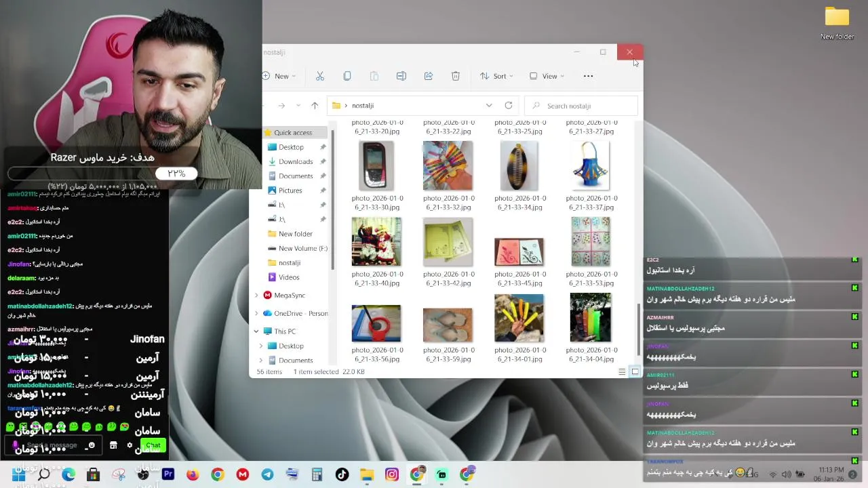Go up one folder with up arrow
The height and width of the screenshot is (488, 868).
pyautogui.click(x=315, y=106)
